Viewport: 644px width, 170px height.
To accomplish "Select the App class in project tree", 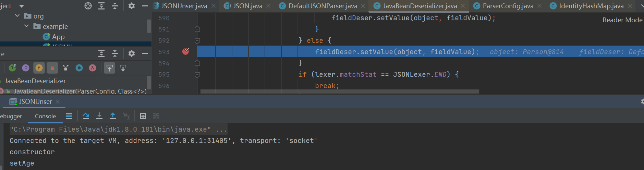I will (58, 37).
